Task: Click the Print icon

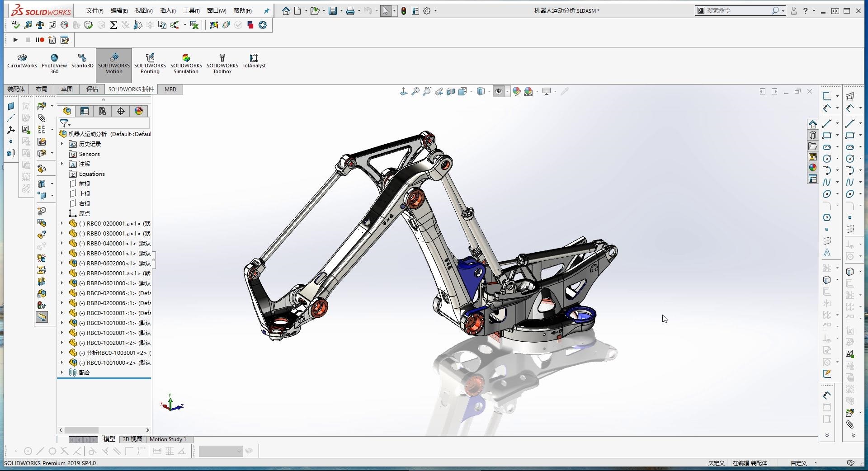Action: coord(350,11)
